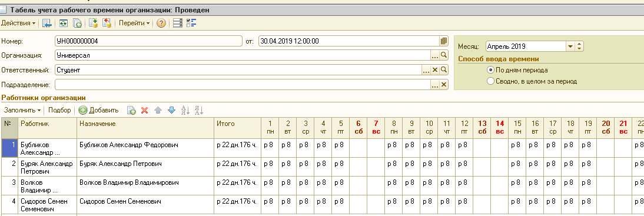This screenshot has height=216, width=644.
Task: Click the date field 30.04.2019 12:00:00
Action: click(x=348, y=41)
